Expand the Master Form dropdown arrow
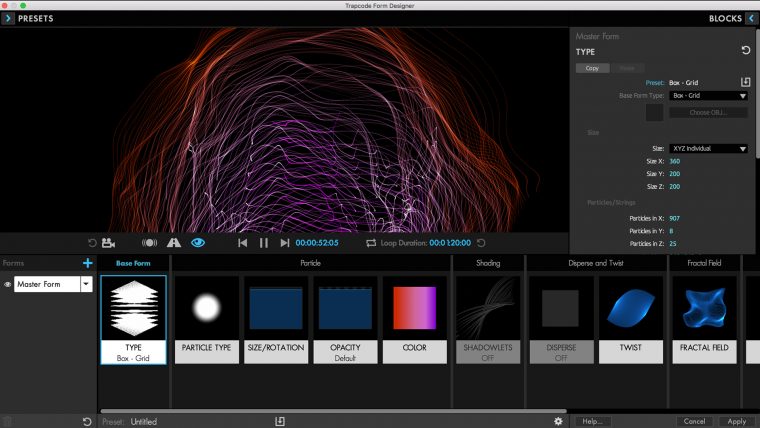This screenshot has width=760, height=428. (x=86, y=285)
